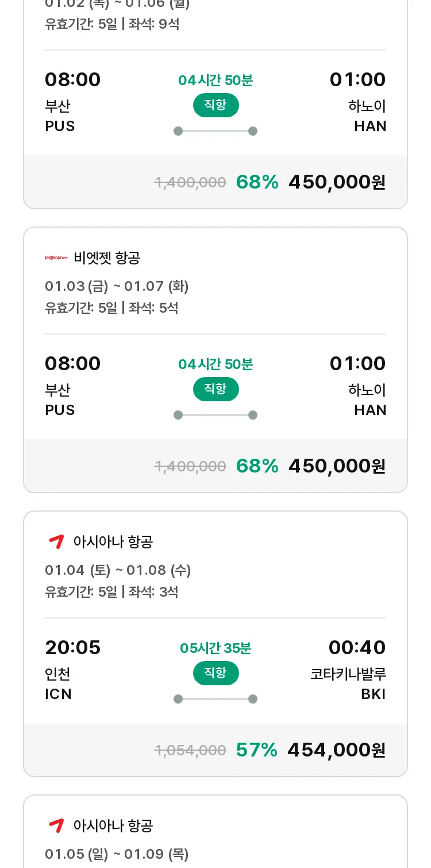Tap the 57% discount label

pyautogui.click(x=257, y=750)
